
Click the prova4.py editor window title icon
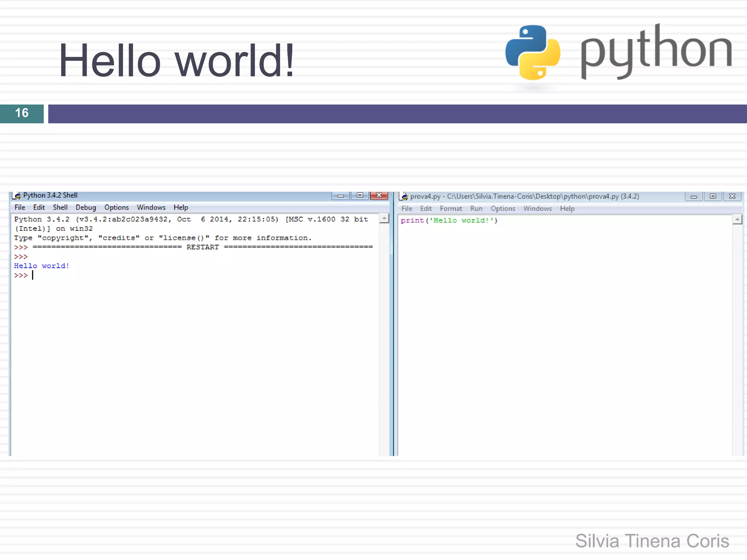pos(404,197)
